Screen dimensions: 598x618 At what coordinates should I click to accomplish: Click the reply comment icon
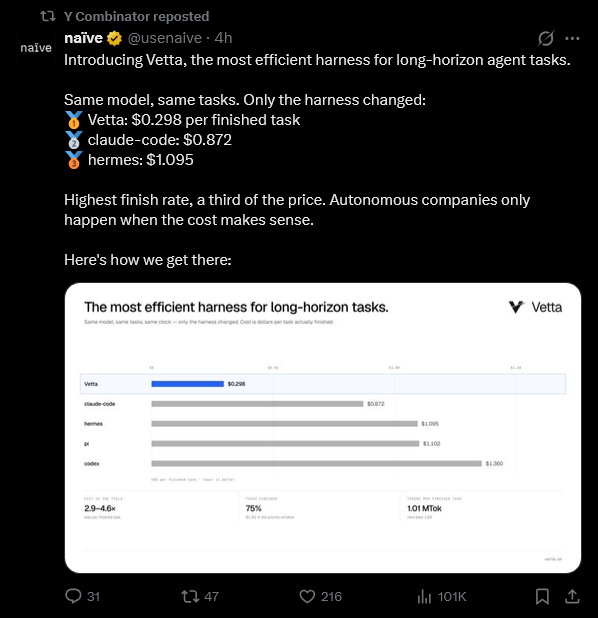(73, 596)
